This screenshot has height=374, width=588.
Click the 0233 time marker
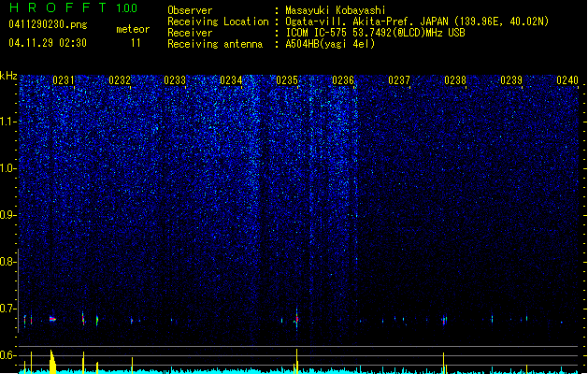pos(175,79)
